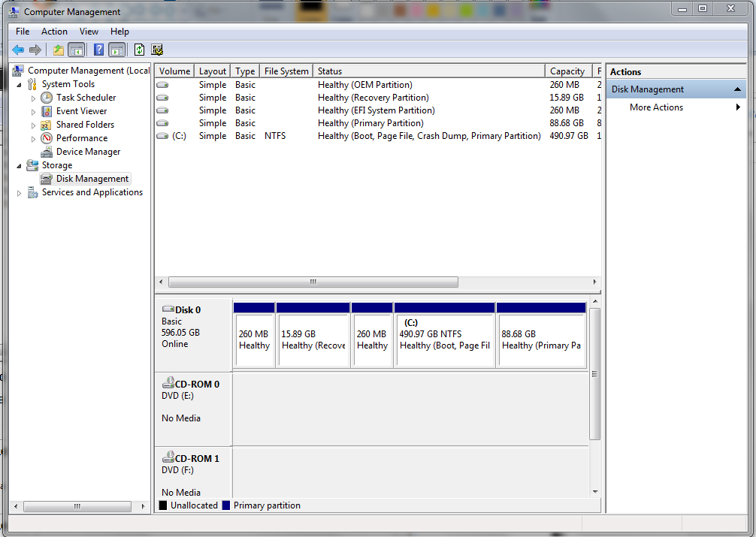
Task: Open the File menu
Action: click(23, 32)
